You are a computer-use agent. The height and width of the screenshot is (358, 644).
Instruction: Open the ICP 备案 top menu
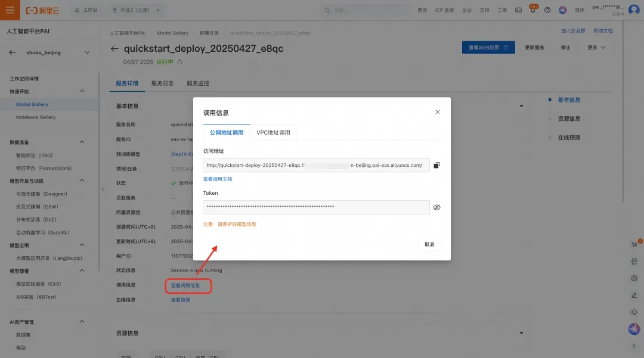tap(444, 10)
